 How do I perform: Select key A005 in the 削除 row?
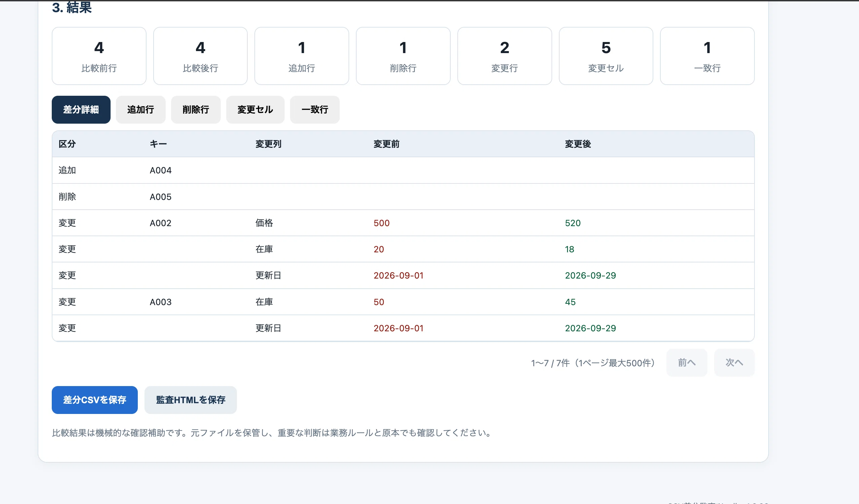click(161, 197)
